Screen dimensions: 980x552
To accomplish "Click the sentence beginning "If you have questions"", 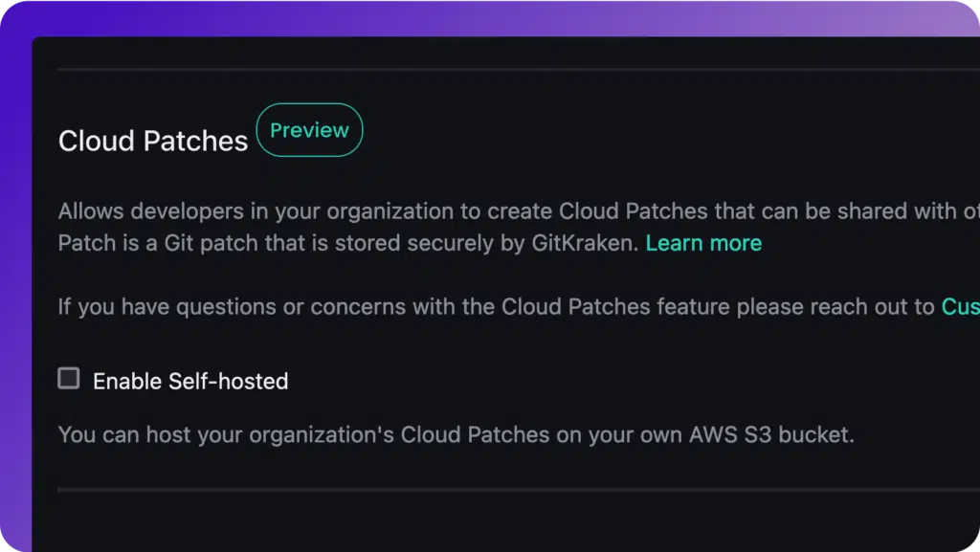I will click(497, 306).
